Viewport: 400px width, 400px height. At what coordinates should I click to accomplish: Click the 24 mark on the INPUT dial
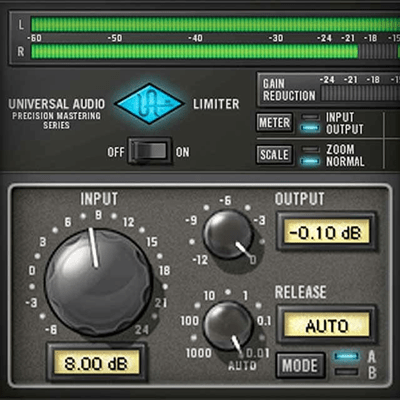tap(142, 330)
